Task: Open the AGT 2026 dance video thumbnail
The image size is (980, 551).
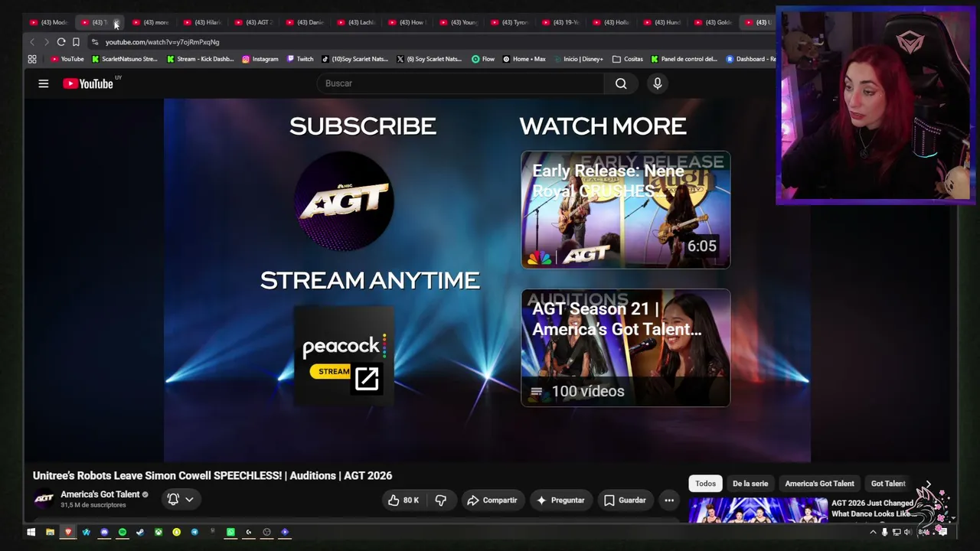Action: pos(758,510)
